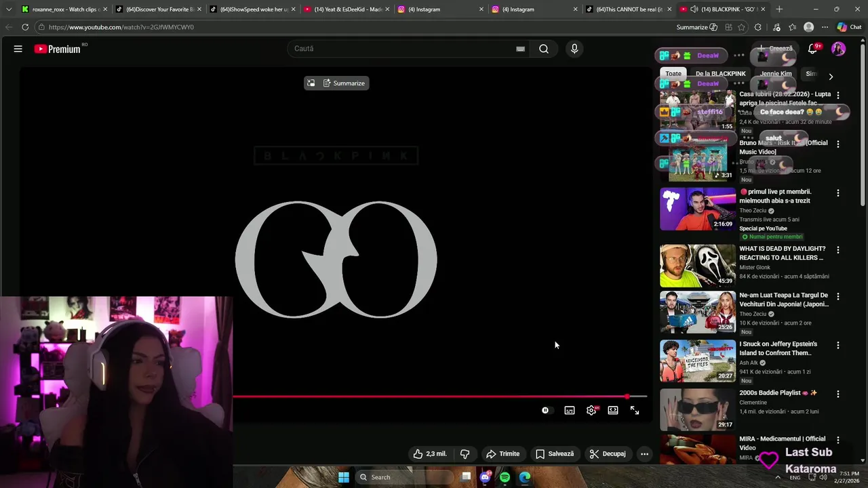Viewport: 868px width, 488px height.
Task: Open Edge settings and more ellipsis
Action: pyautogui.click(x=825, y=27)
